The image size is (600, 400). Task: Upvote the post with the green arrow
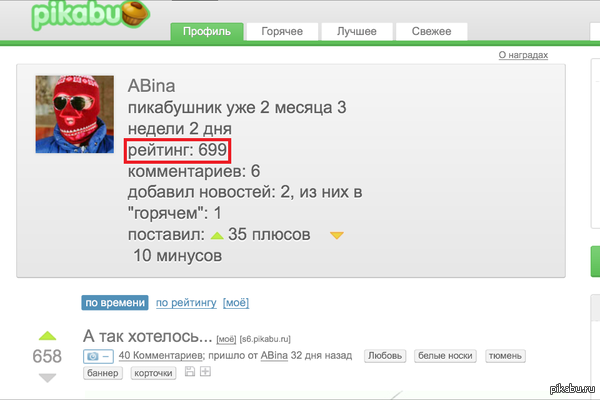point(47,335)
